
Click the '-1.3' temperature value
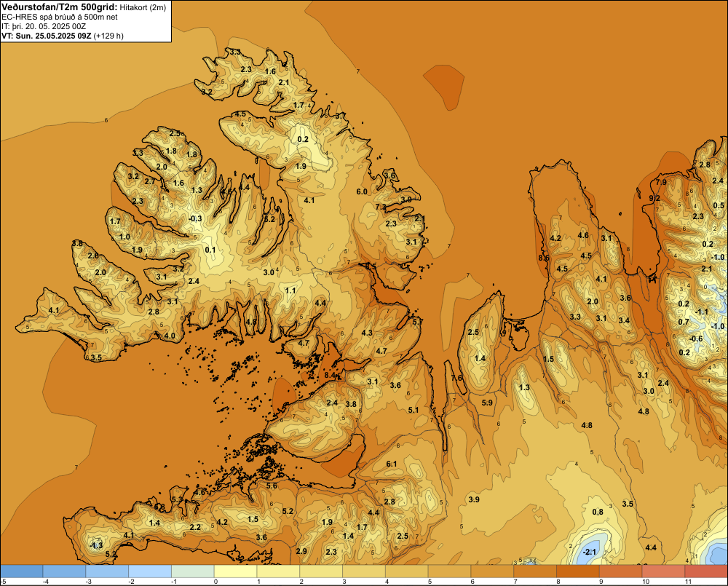click(x=96, y=545)
